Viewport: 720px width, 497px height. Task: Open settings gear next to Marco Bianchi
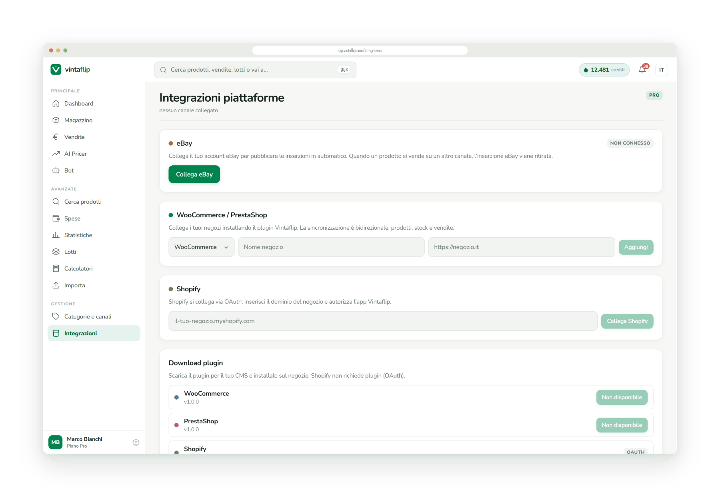coord(136,442)
